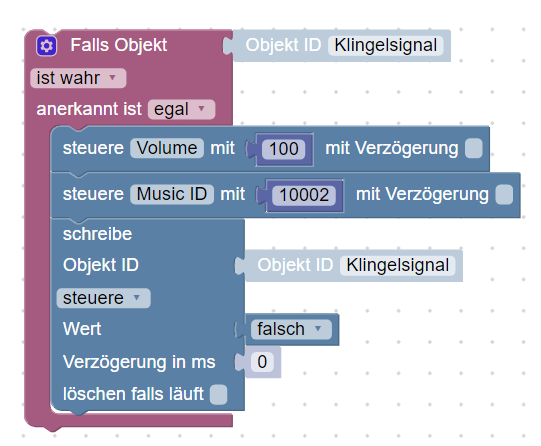Open the gear mutator on Falls Objekt block

point(47,46)
